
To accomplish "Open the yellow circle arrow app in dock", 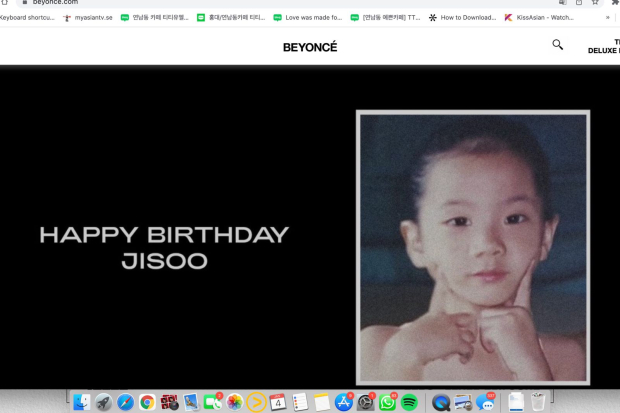I will pyautogui.click(x=256, y=402).
